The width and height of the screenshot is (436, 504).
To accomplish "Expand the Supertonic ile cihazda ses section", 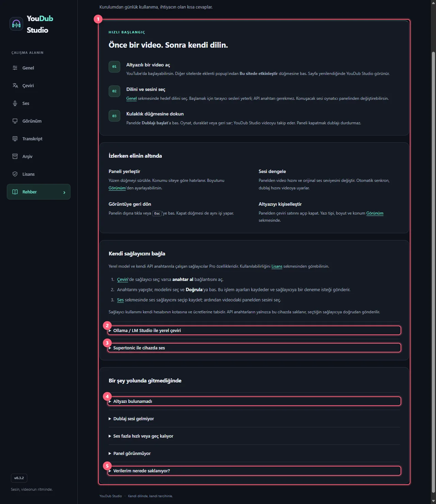I will [254, 348].
